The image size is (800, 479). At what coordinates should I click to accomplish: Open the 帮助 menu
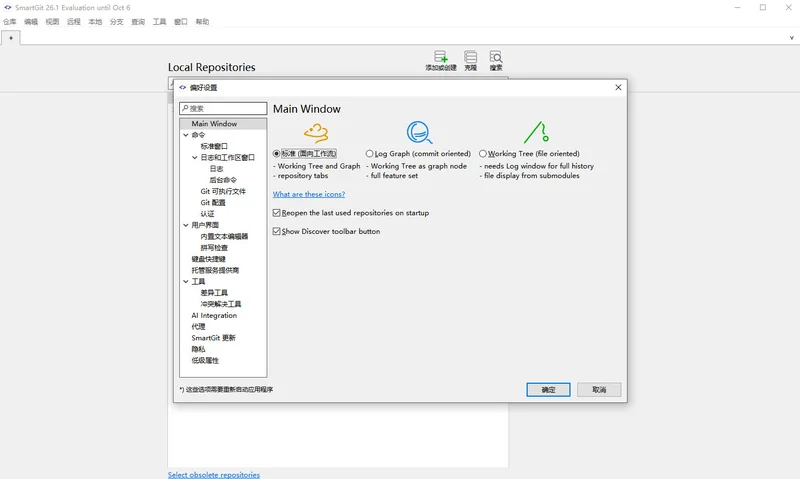(x=203, y=21)
